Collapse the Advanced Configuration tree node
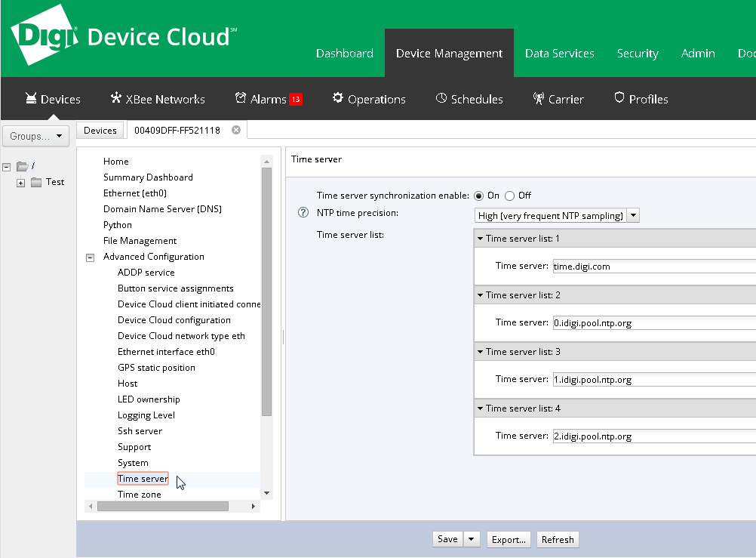The width and height of the screenshot is (756, 558). (x=91, y=257)
